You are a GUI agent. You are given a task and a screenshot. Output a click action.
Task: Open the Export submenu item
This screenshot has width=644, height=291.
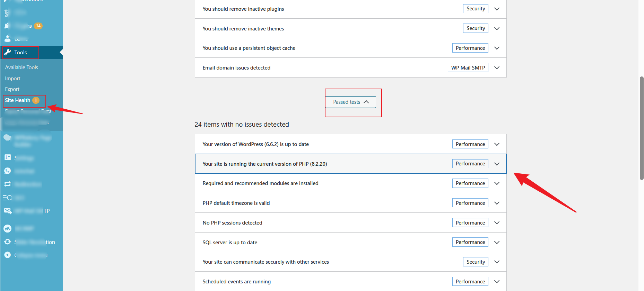point(12,89)
